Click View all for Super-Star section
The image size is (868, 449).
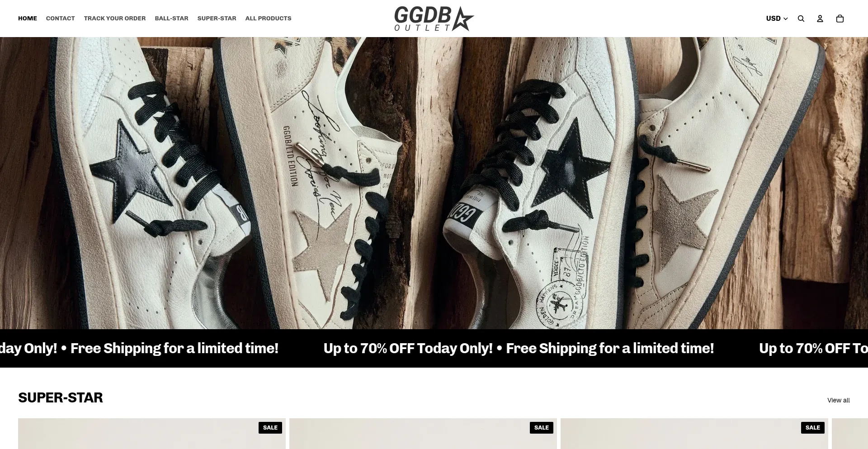[x=838, y=400]
